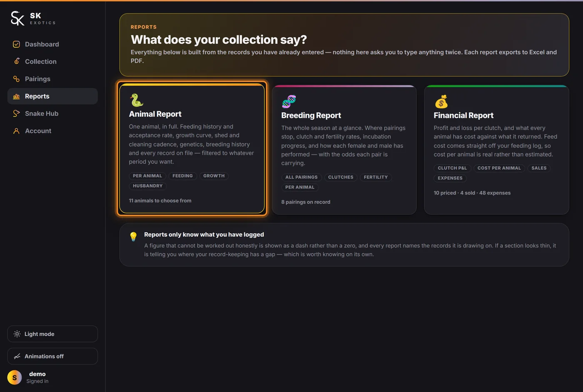
Task: Click the snake emoji on Animal Report
Action: [136, 100]
